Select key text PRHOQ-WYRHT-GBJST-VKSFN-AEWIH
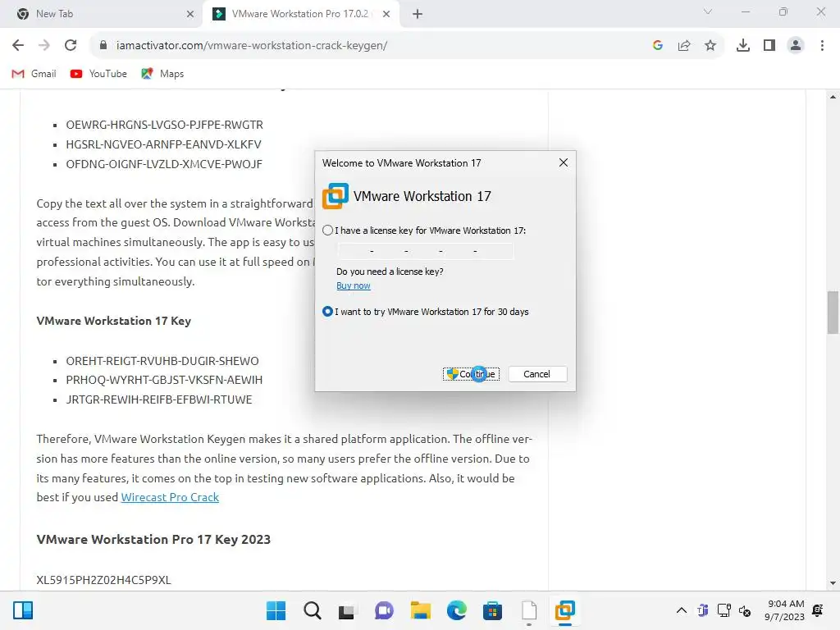Screen dimensions: 840x630 point(164,380)
